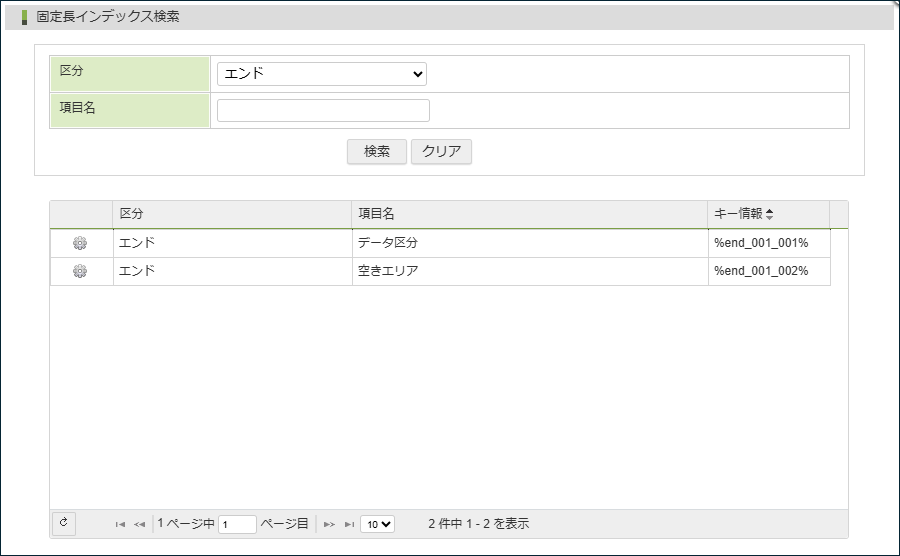Open rows-per-page dropdown showing 10
Image resolution: width=900 pixels, height=556 pixels.
[x=378, y=524]
